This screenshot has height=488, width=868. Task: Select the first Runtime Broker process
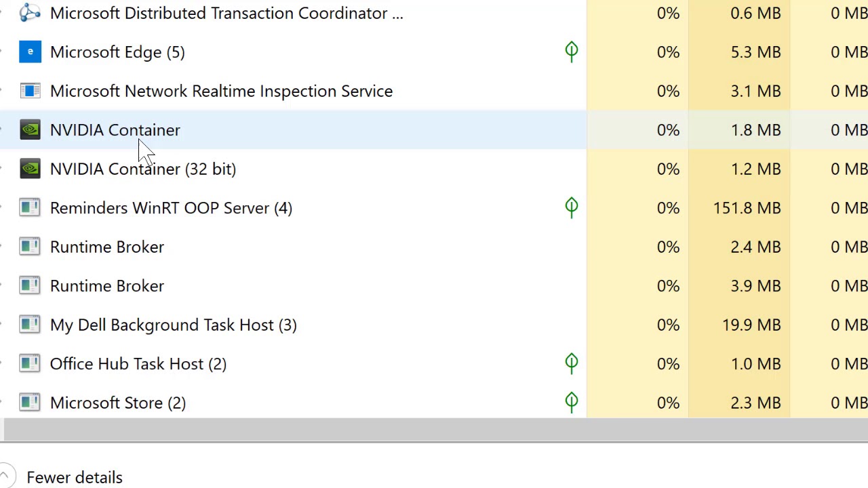(x=107, y=247)
